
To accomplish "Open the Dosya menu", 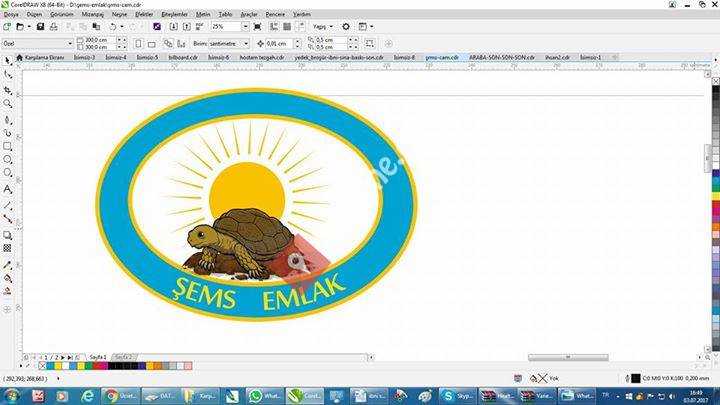I will (12, 16).
